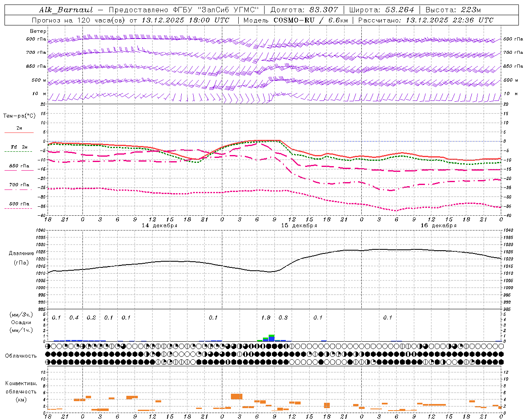Screen dimensions: 525x420
Task: Click the '10 м' wind level label on left
Action: pyautogui.click(x=39, y=94)
